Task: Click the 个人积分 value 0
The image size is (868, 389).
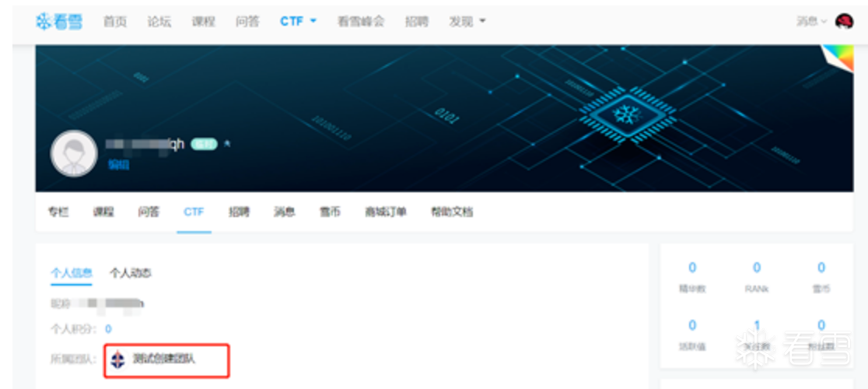Action: click(109, 329)
